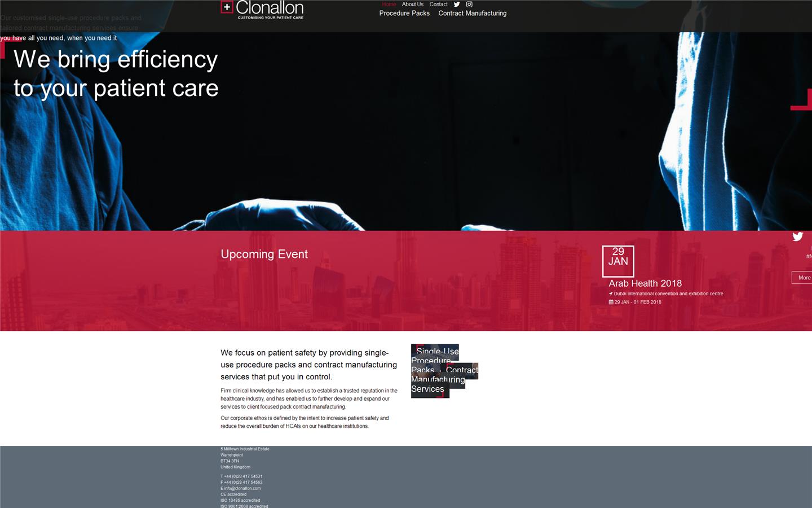
Task: Click the fax number F +44 (0)28 417 54563
Action: pos(241,483)
